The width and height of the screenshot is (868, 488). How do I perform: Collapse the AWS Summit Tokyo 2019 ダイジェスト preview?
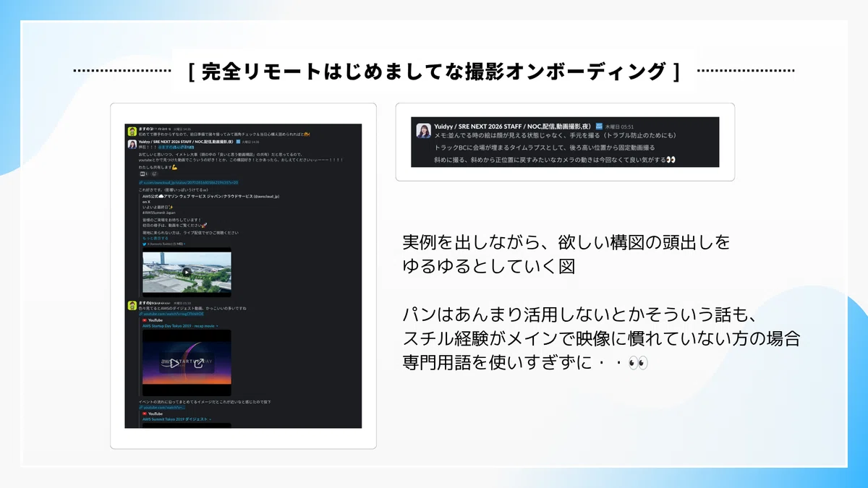pos(210,419)
